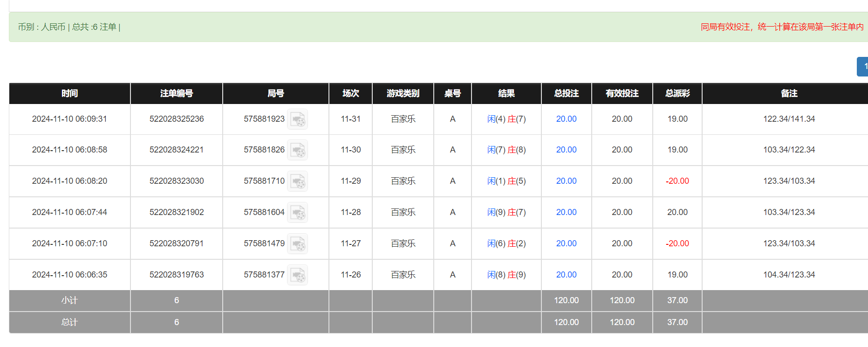Image resolution: width=868 pixels, height=347 pixels.
Task: Click total bet 20.00 for order 522028325236
Action: pyautogui.click(x=566, y=119)
